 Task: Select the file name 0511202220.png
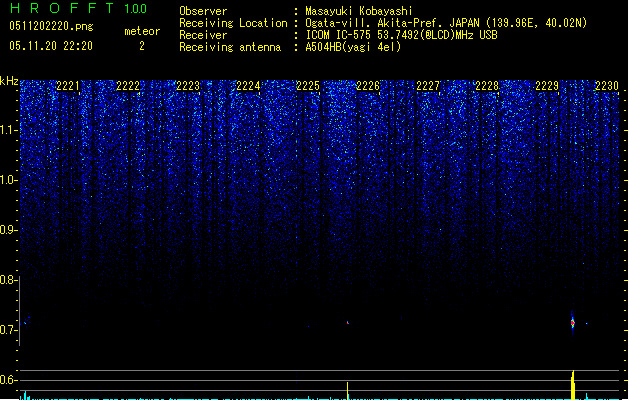point(51,26)
